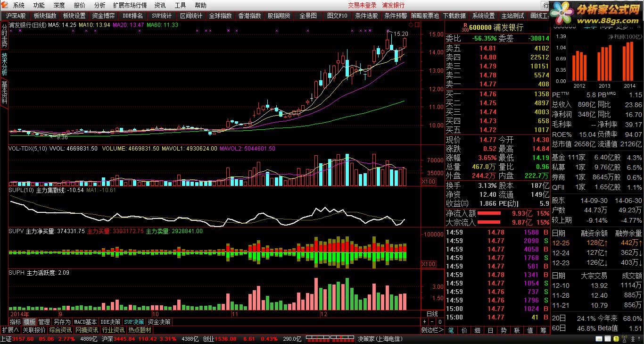Select the 价 price distribution tab
The width and height of the screenshot is (644, 344).
464,330
